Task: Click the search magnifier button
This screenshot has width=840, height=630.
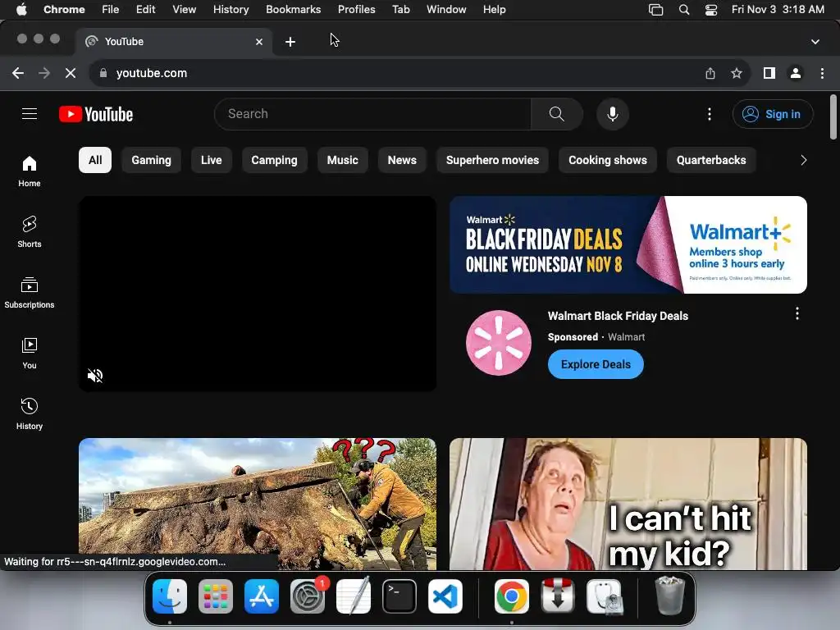Action: [557, 114]
